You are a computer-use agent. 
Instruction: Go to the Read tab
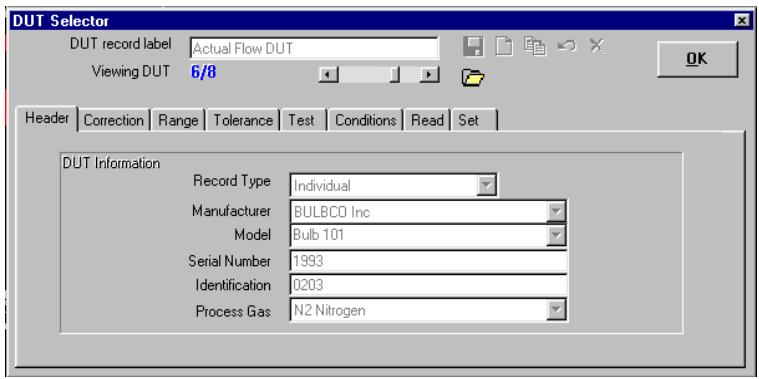click(x=427, y=121)
